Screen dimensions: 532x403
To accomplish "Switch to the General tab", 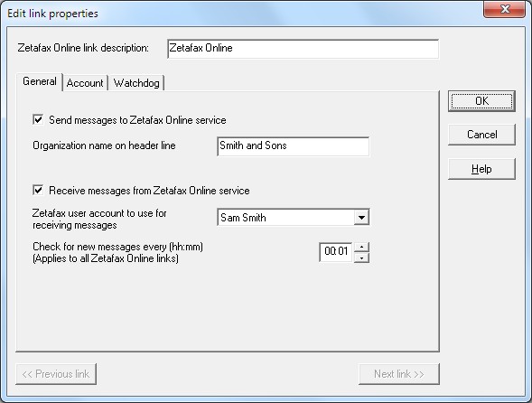I will (x=40, y=81).
